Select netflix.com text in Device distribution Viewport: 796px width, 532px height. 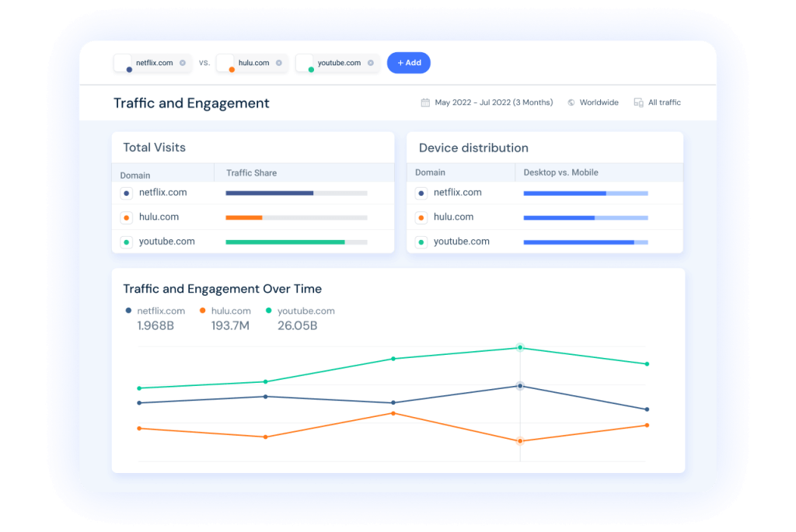[x=457, y=192]
